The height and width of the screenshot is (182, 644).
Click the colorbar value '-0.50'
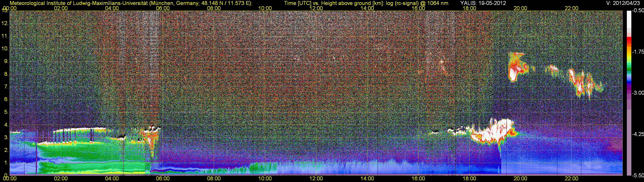coord(638,10)
